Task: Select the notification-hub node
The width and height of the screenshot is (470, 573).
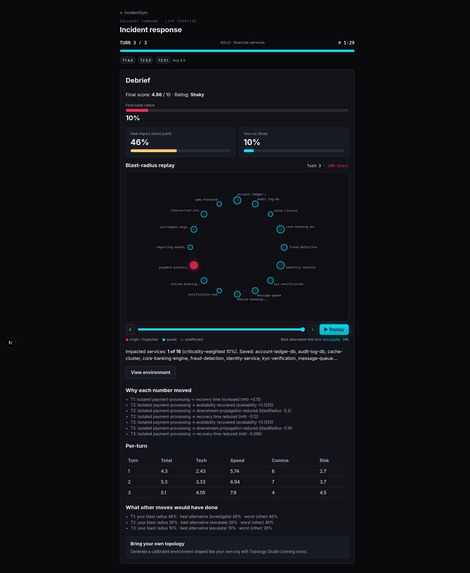Action: [x=219, y=291]
